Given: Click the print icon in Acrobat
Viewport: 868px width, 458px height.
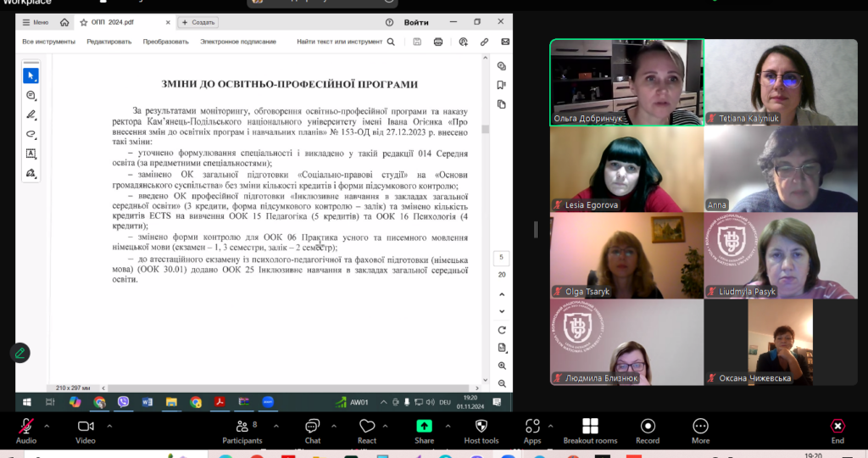Looking at the screenshot, I should 438,42.
